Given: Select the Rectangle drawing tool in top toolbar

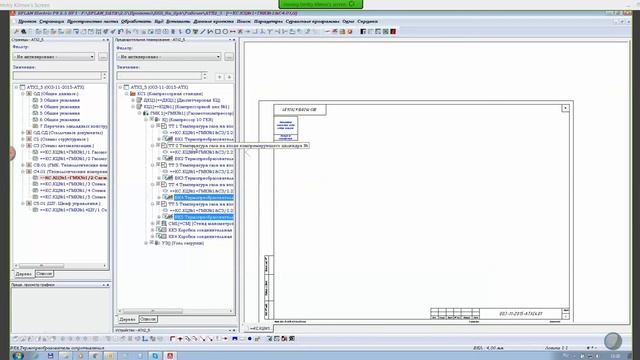Looking at the screenshot, I should [218, 31].
